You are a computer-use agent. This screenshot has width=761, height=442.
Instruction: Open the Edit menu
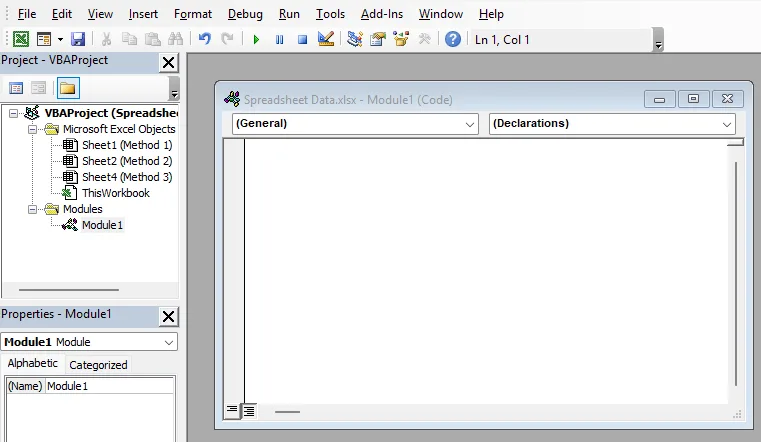(x=62, y=14)
